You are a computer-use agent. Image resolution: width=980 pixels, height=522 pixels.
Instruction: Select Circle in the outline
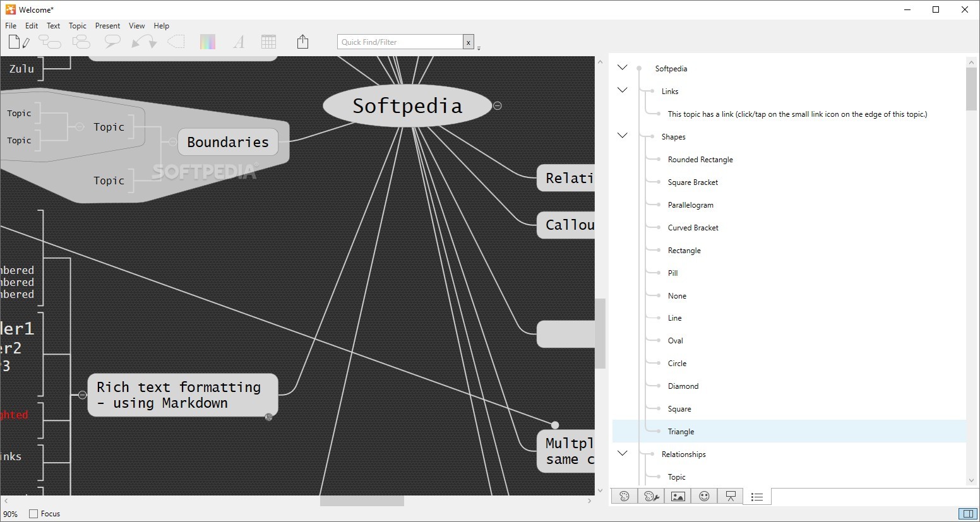(677, 364)
